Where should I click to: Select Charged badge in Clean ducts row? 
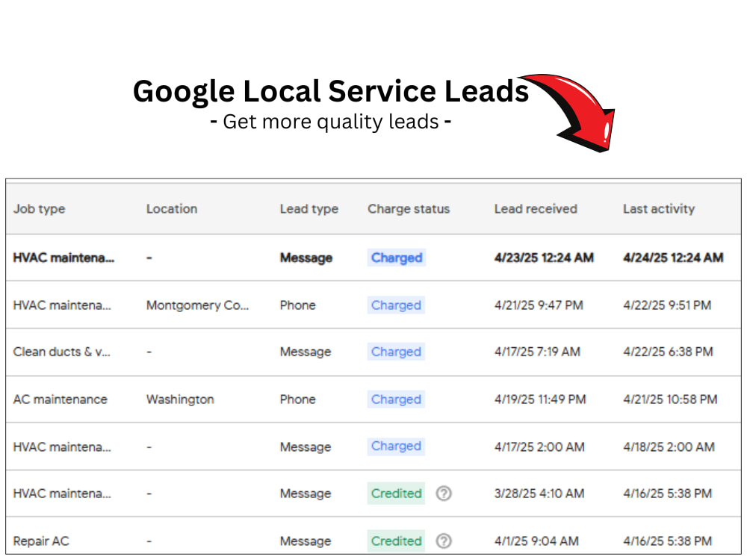click(x=396, y=352)
